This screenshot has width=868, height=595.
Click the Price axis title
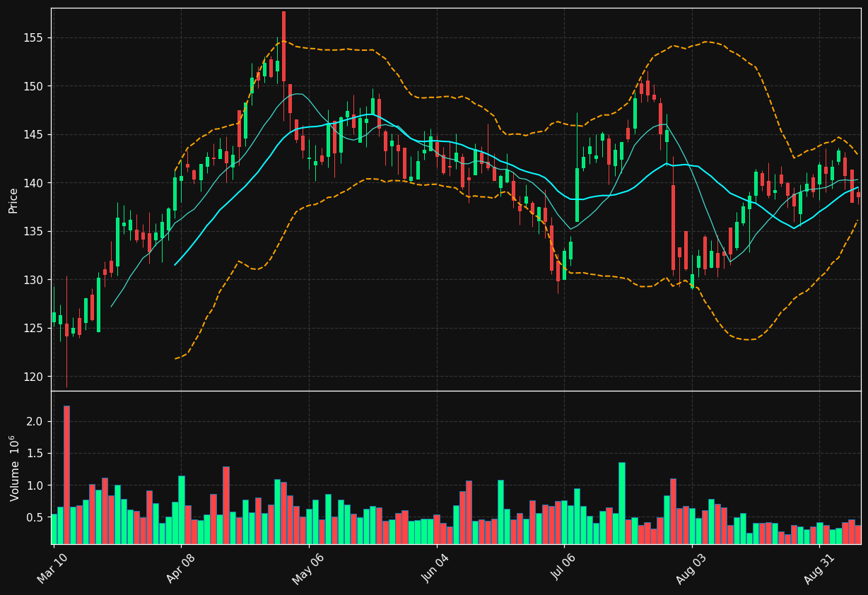click(x=13, y=200)
